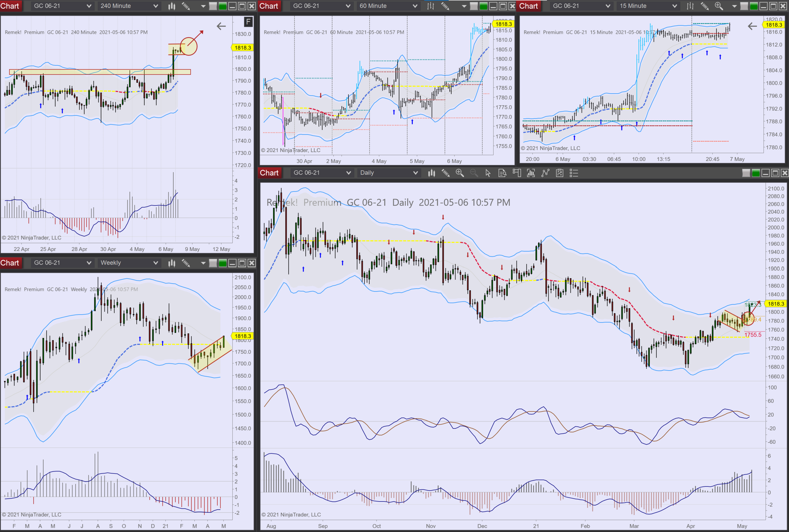The height and width of the screenshot is (532, 789).
Task: Click zoom in magnifier on Daily chart
Action: point(460,173)
